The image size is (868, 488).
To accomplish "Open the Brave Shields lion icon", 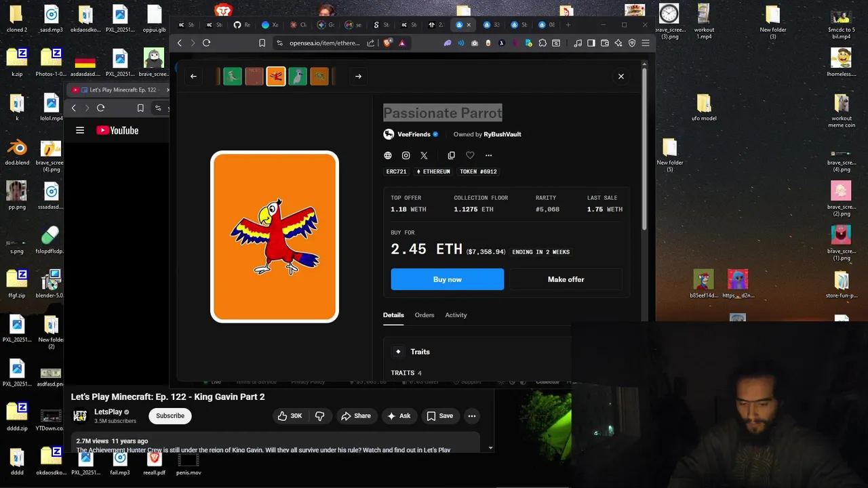I will tap(388, 43).
